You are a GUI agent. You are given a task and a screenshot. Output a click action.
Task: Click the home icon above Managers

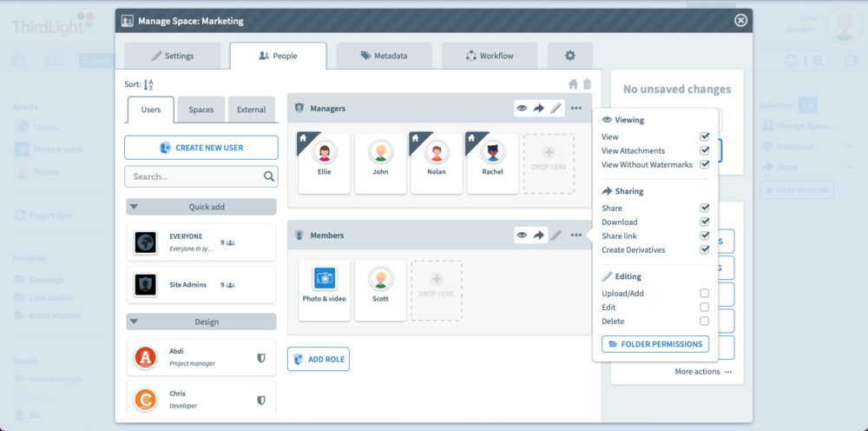[x=574, y=84]
